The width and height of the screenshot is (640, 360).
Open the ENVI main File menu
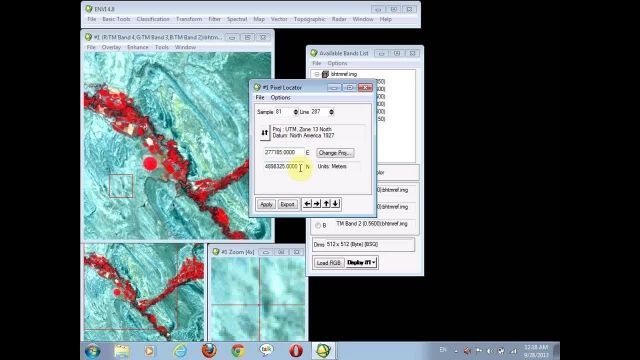92,19
